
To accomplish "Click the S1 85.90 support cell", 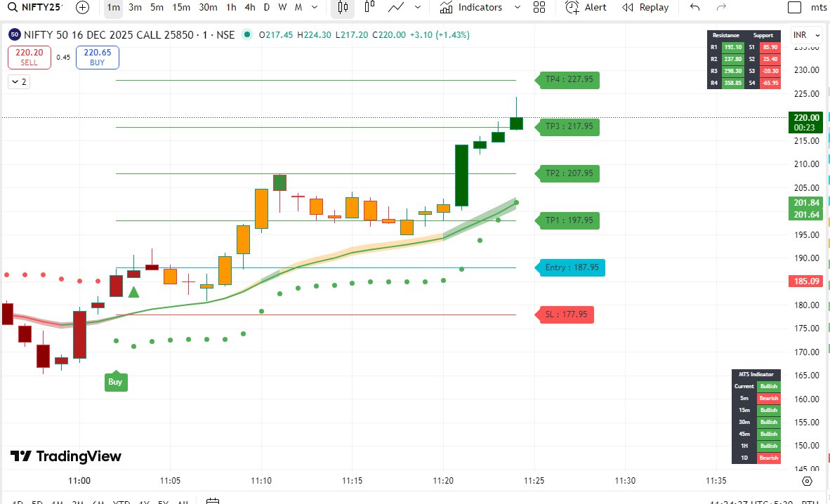I will pos(770,47).
